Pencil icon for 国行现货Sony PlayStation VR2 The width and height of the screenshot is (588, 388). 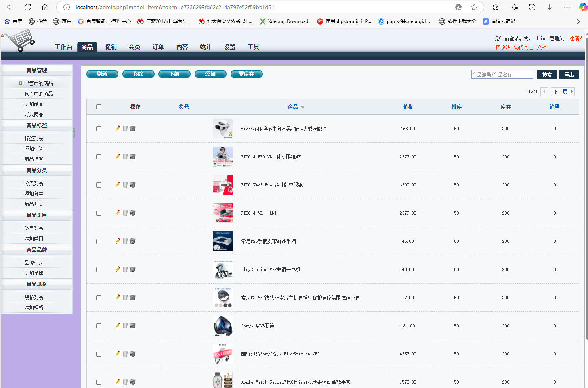pyautogui.click(x=118, y=354)
